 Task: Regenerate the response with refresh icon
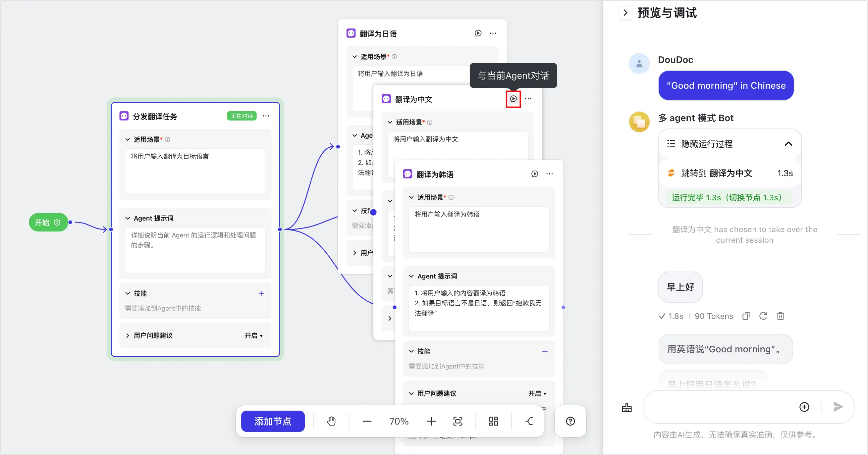click(x=764, y=316)
